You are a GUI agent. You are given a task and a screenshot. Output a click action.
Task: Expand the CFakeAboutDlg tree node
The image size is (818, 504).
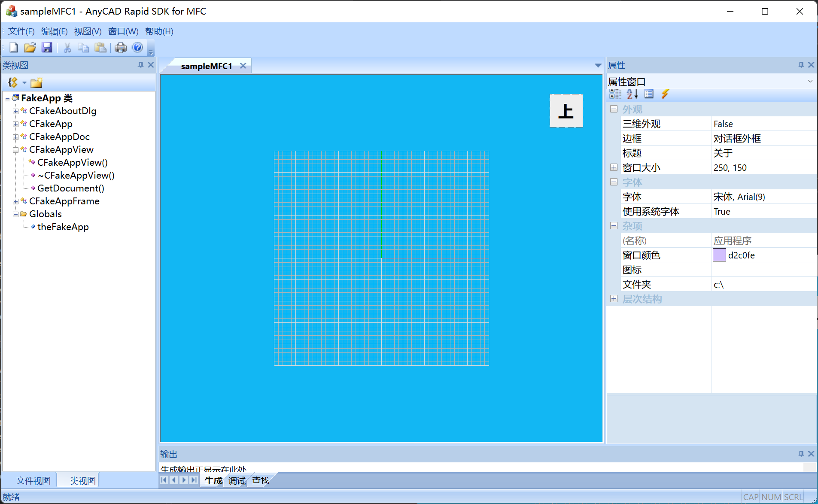(x=15, y=111)
